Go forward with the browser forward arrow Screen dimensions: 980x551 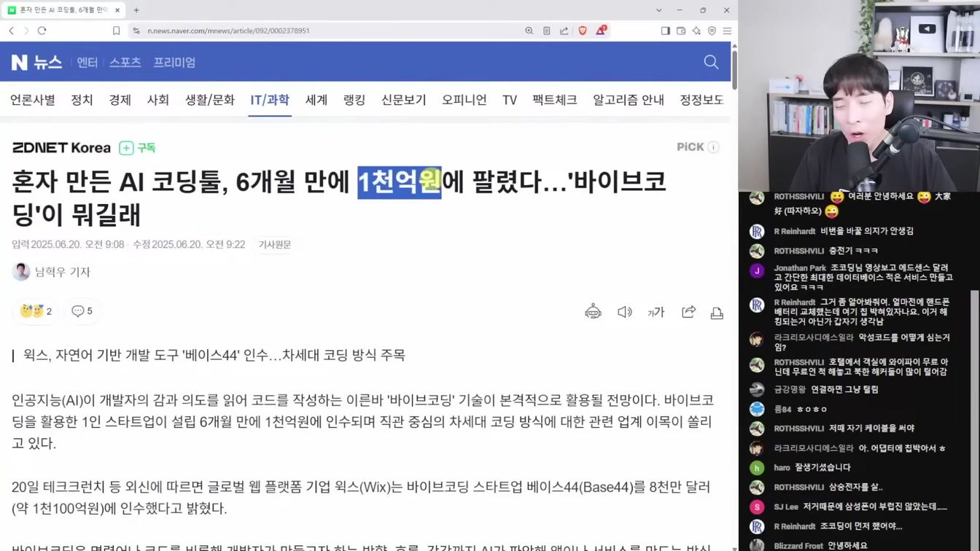pyautogui.click(x=26, y=31)
